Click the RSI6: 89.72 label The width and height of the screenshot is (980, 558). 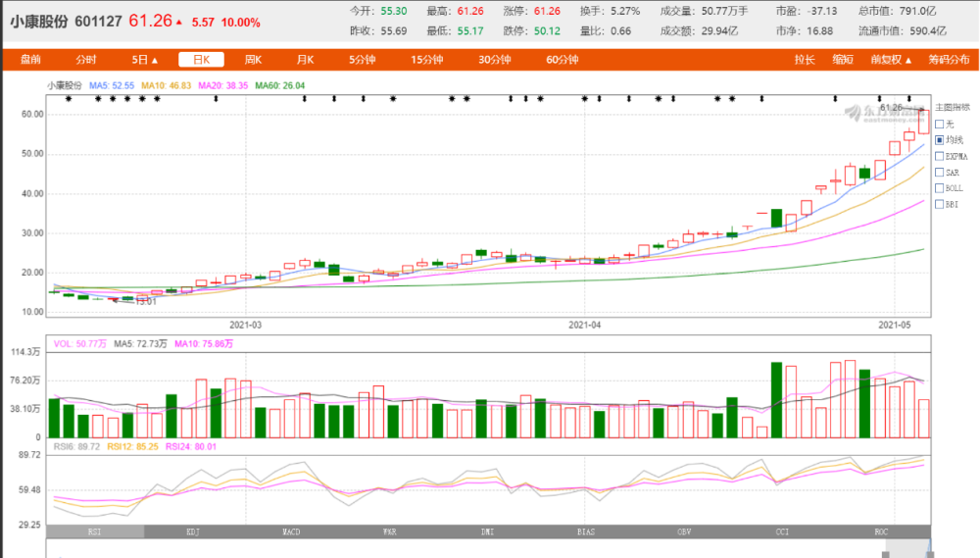pos(76,446)
